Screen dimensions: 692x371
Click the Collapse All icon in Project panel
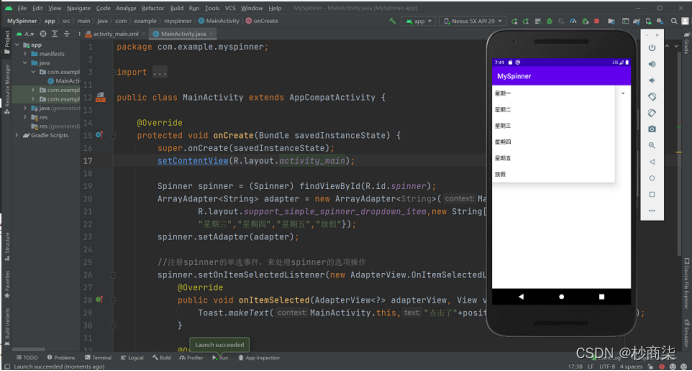point(67,34)
